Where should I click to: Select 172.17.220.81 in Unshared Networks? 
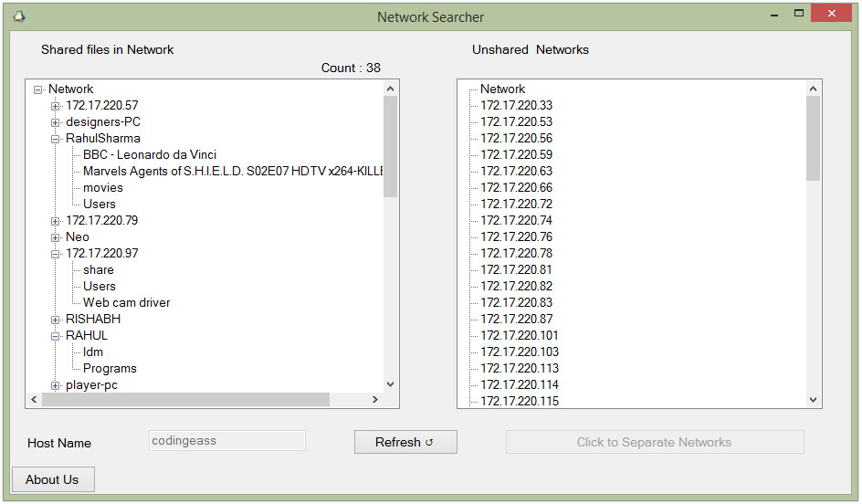(516, 270)
